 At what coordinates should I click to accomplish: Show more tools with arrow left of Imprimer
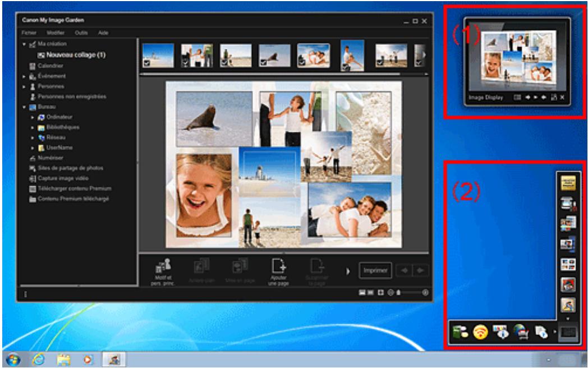click(x=348, y=271)
